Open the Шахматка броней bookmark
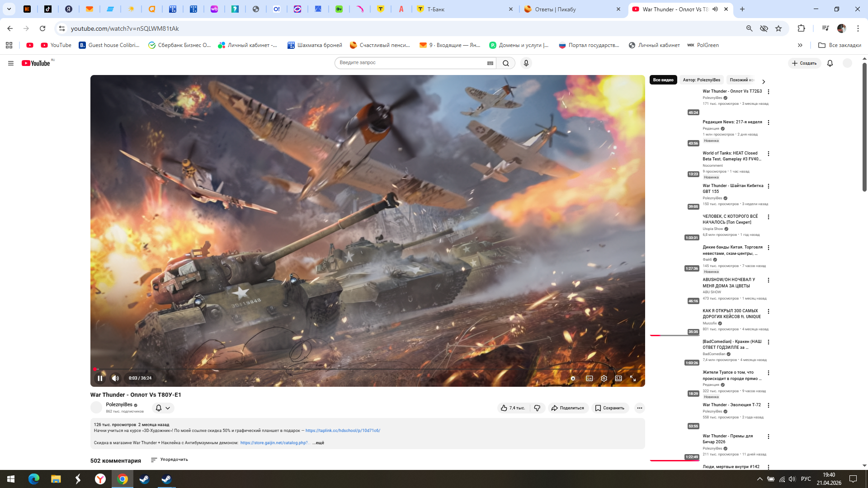 [x=315, y=45]
